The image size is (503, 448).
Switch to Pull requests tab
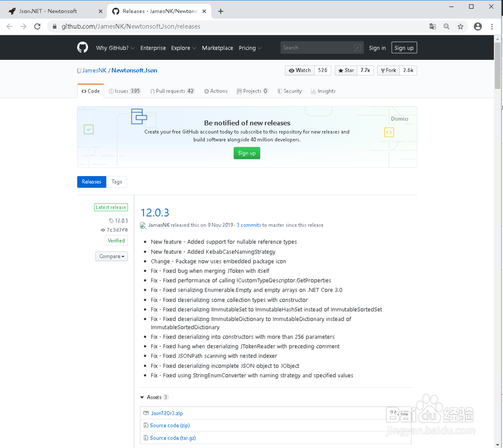(x=172, y=91)
